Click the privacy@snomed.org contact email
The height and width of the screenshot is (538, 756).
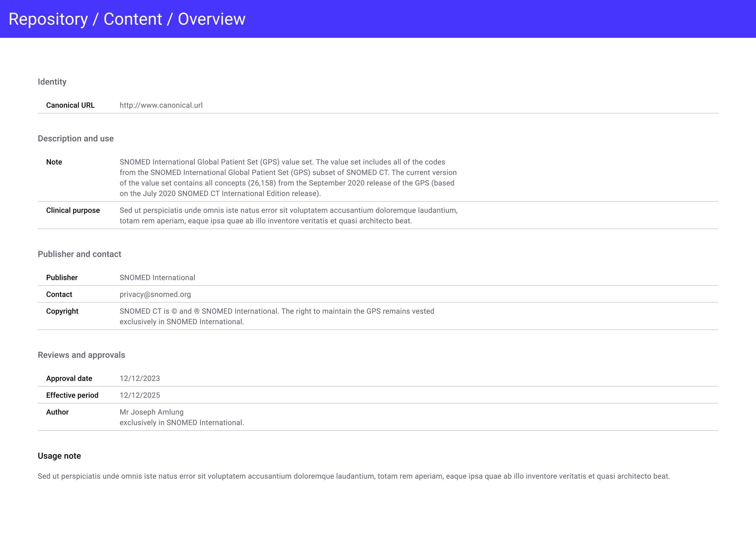pyautogui.click(x=155, y=294)
